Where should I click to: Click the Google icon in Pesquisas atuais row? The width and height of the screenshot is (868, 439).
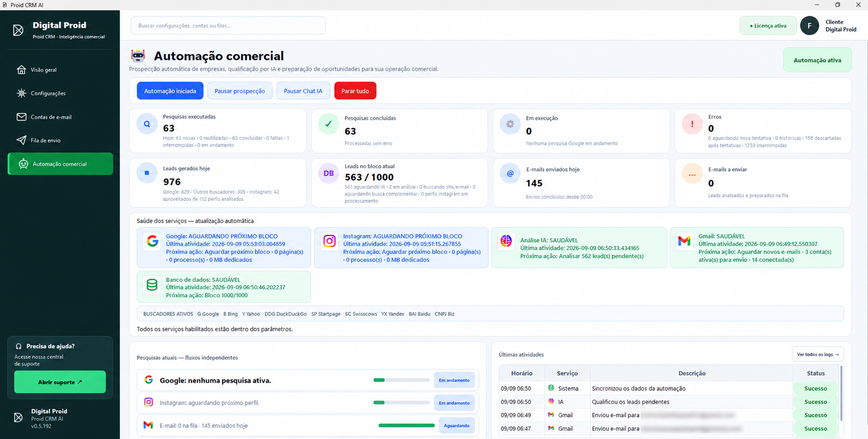pos(148,380)
